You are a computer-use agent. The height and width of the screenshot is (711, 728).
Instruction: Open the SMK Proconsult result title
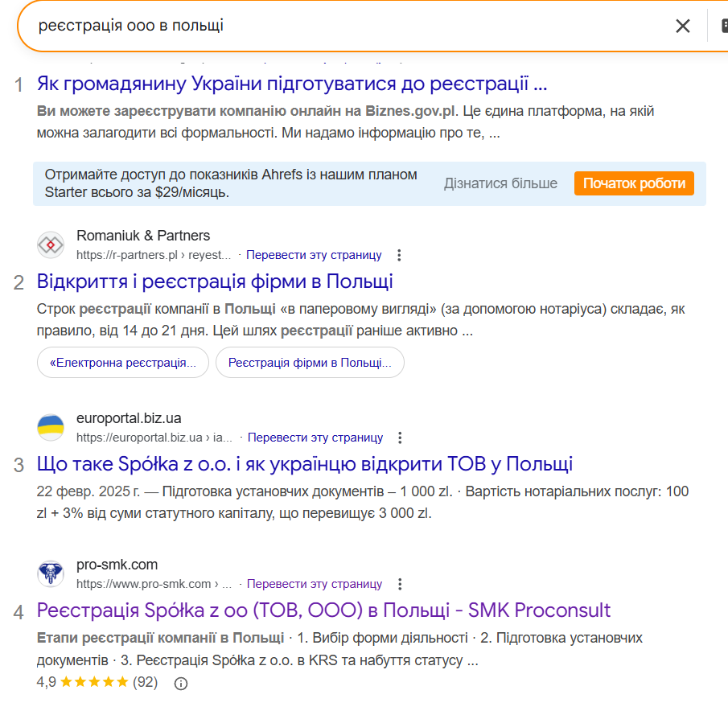[x=323, y=610]
